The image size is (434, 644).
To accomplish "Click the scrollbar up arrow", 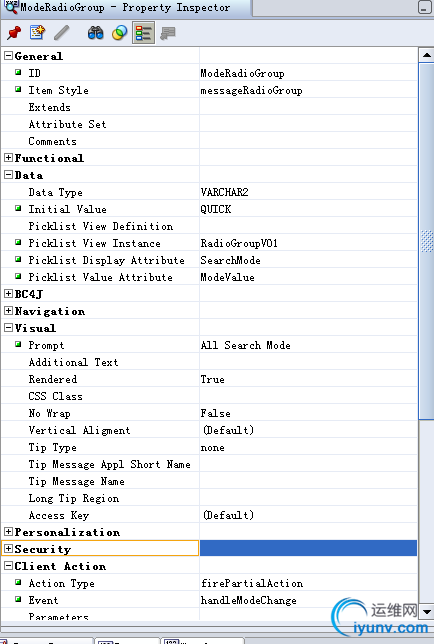I will point(426,55).
